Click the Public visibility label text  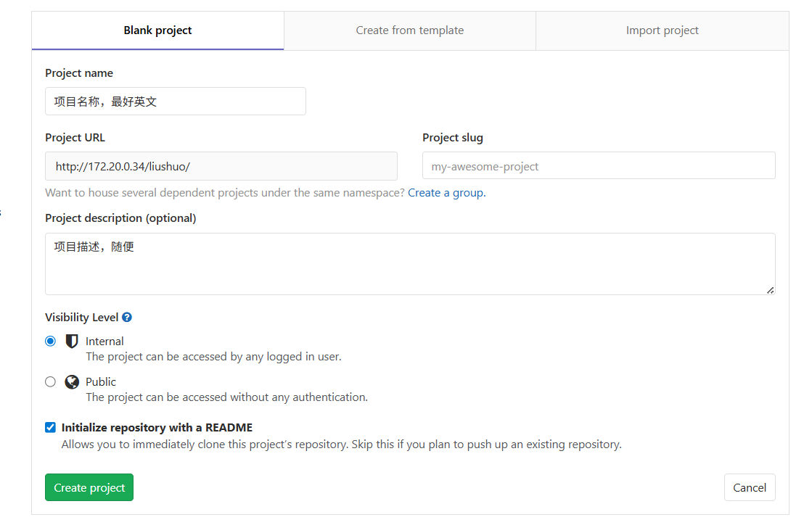point(101,381)
